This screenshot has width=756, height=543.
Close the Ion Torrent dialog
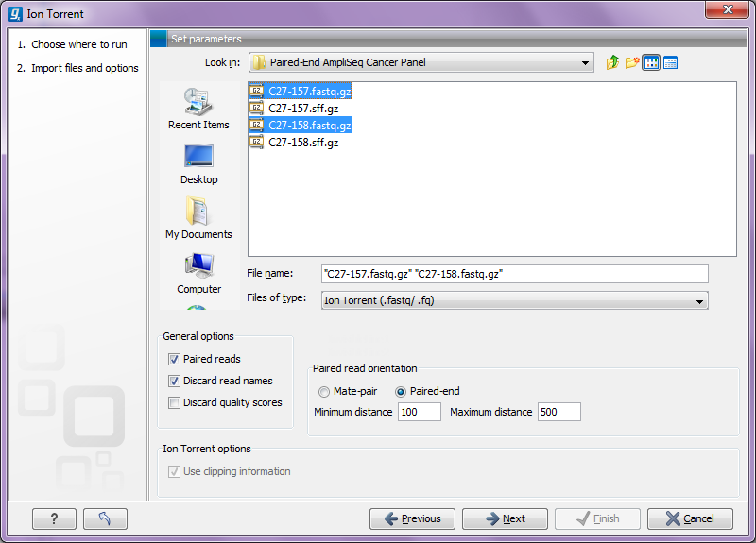(727, 10)
